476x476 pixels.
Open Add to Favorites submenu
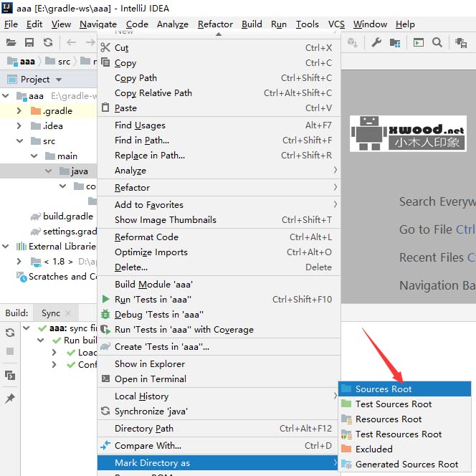click(x=219, y=204)
